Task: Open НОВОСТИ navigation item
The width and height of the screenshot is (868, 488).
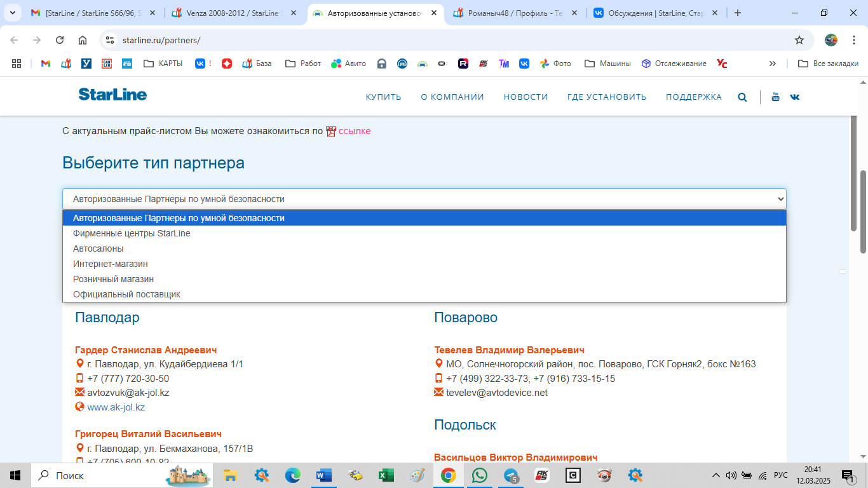Action: (526, 97)
